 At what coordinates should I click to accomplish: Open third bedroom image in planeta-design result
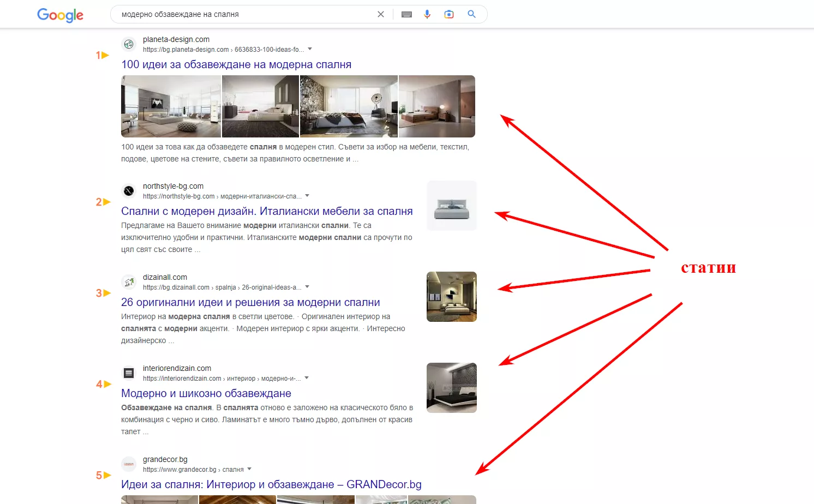click(349, 106)
